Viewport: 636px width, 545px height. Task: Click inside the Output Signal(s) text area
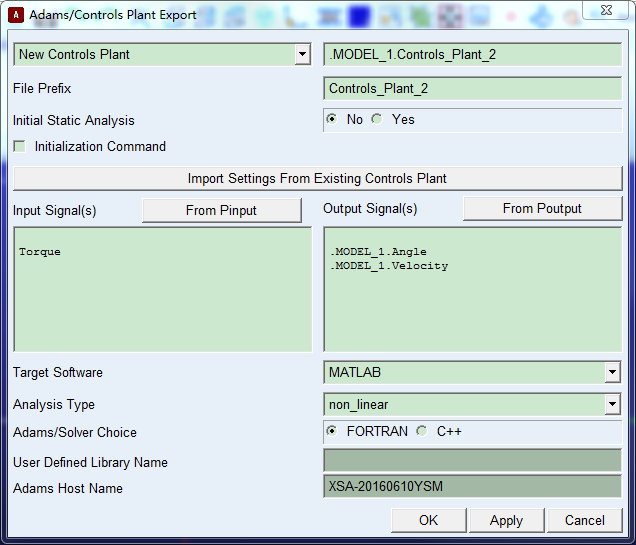click(472, 290)
